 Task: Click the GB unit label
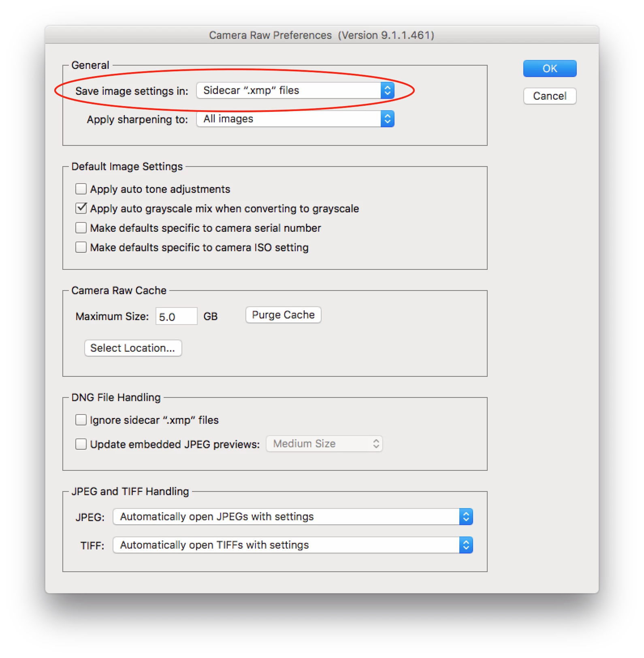click(x=210, y=316)
